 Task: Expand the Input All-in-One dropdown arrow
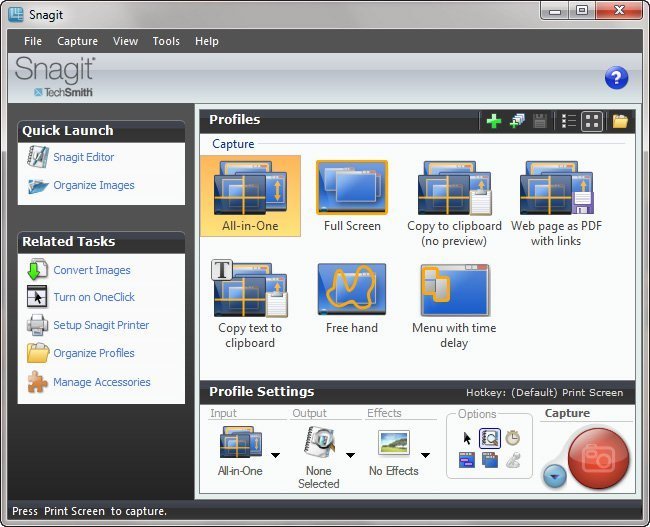(x=275, y=456)
